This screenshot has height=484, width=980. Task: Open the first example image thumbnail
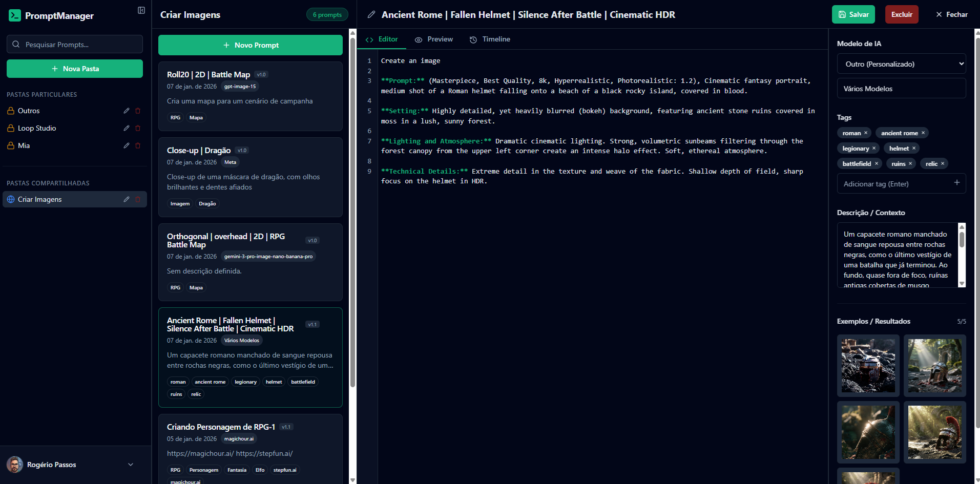pyautogui.click(x=868, y=365)
